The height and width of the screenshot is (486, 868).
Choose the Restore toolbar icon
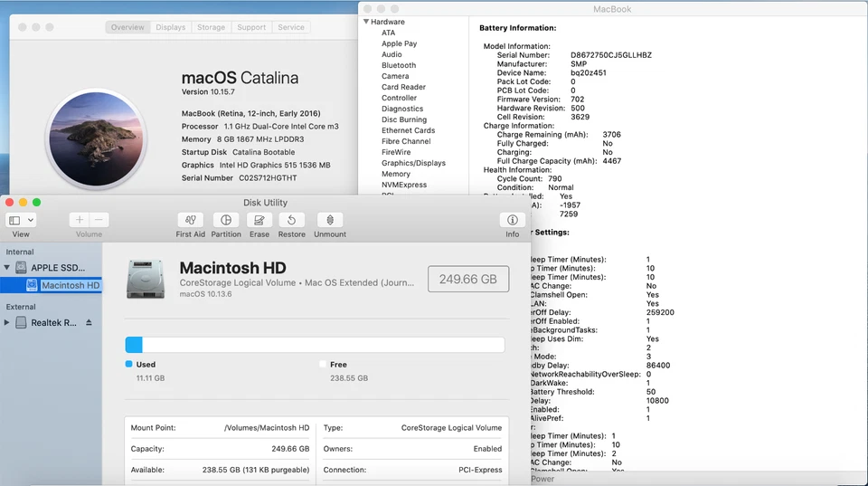coord(292,220)
